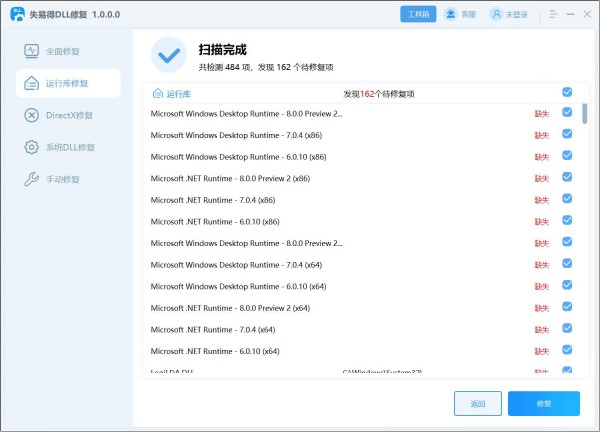Toggle .NET Runtime 7.0.4 (x86) checkbox
600x432 pixels.
[x=567, y=199]
